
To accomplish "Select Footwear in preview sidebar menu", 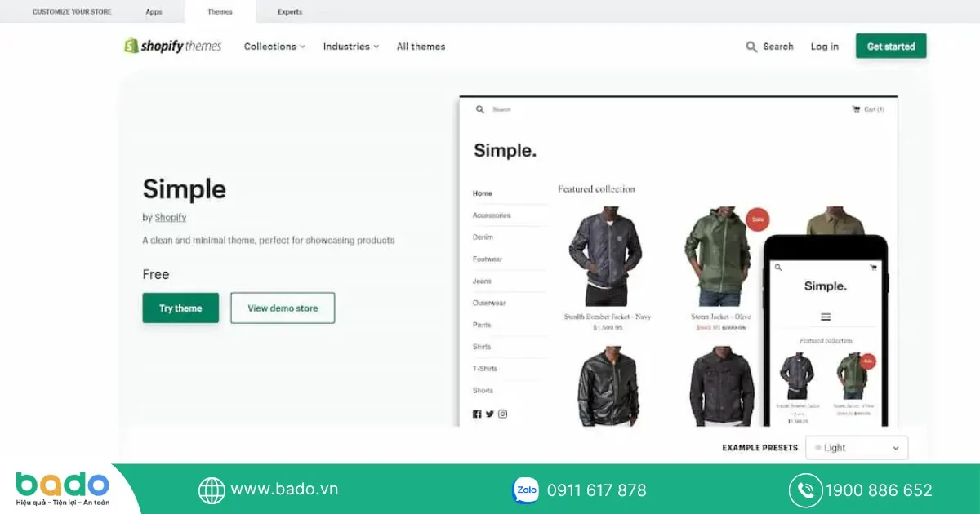I will (488, 259).
